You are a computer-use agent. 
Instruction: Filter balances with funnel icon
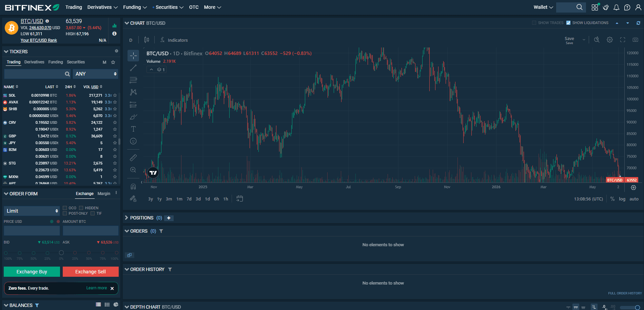[x=37, y=306]
